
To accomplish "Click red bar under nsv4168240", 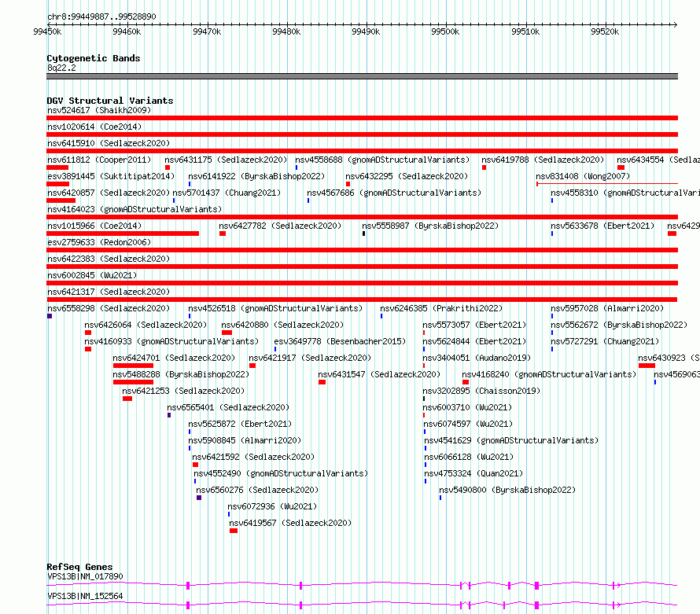I will coord(466,382).
